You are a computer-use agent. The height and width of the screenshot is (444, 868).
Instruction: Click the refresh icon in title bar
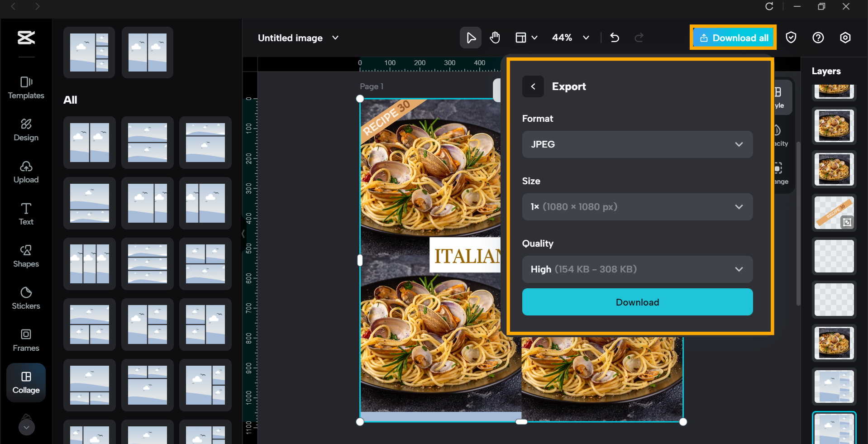point(769,6)
